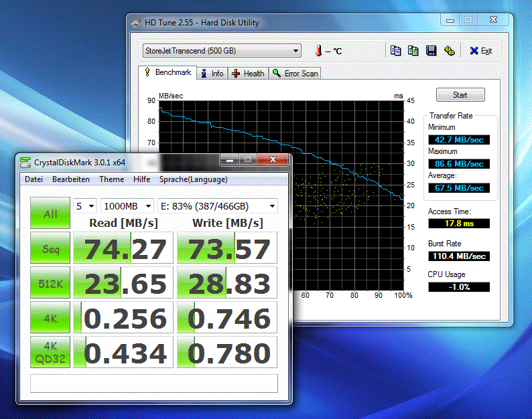Click the copy screenshot icon in HD Tune toolbar
This screenshot has height=419, width=532.
tap(413, 51)
